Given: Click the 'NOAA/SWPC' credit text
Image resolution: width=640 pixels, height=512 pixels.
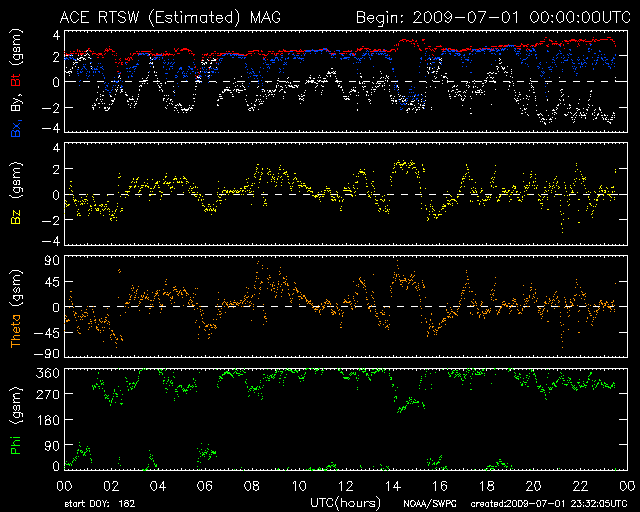Looking at the screenshot, I should click(429, 504).
